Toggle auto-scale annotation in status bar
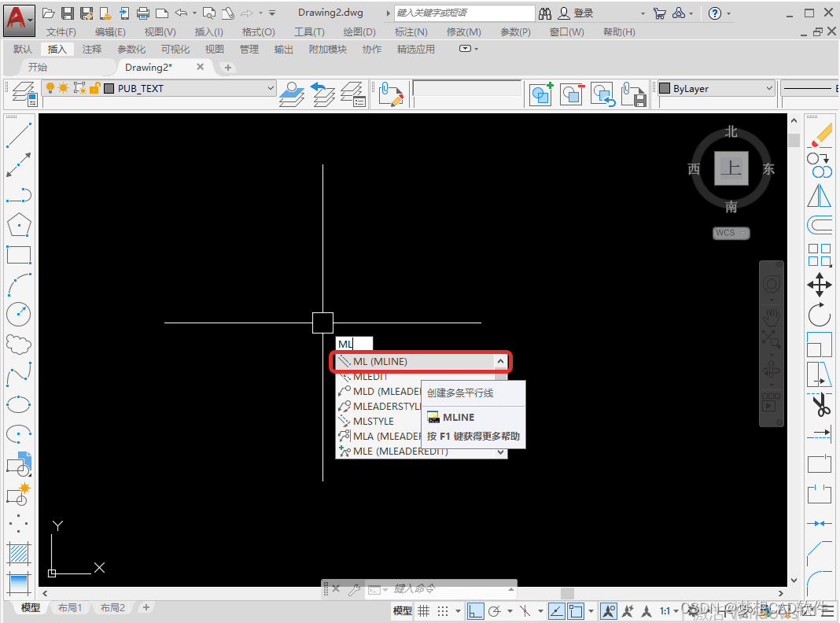Image resolution: width=840 pixels, height=623 pixels. pyautogui.click(x=628, y=610)
